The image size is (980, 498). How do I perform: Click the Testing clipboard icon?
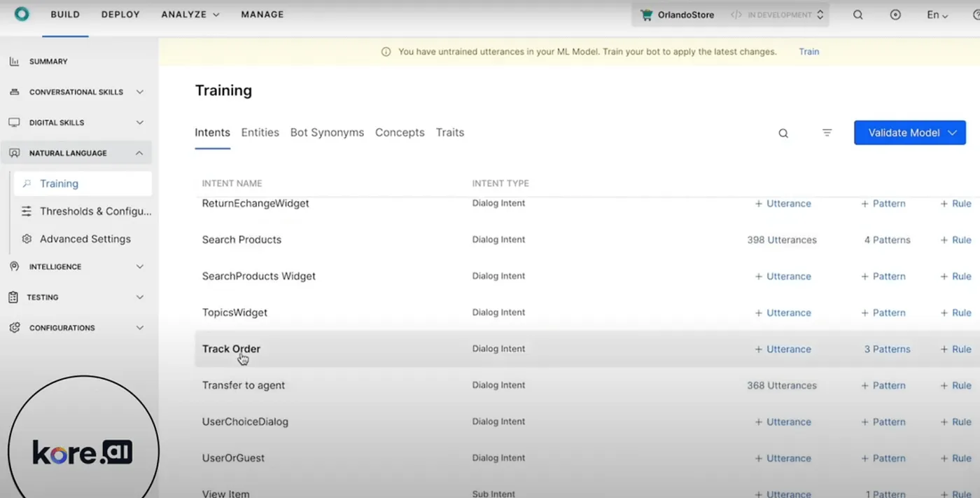13,297
